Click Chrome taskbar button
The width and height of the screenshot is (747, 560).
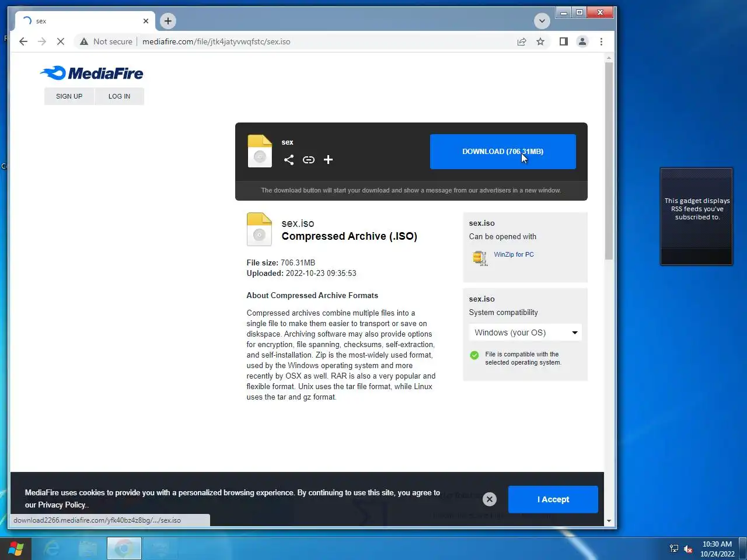[x=124, y=548]
